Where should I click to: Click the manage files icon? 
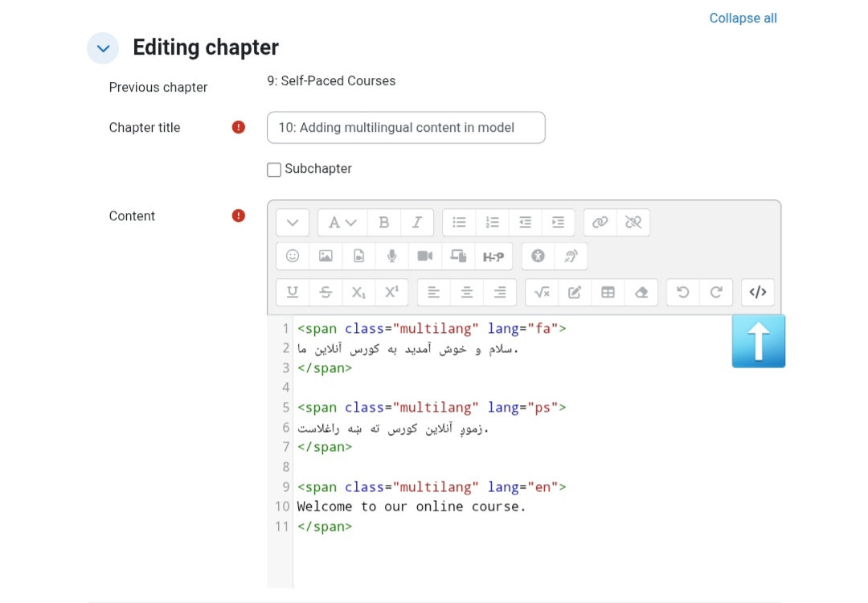[x=458, y=256]
